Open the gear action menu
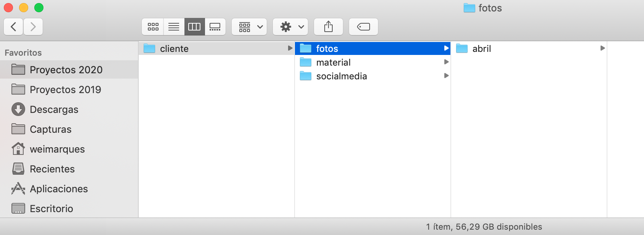The height and width of the screenshot is (235, 644). [x=290, y=27]
